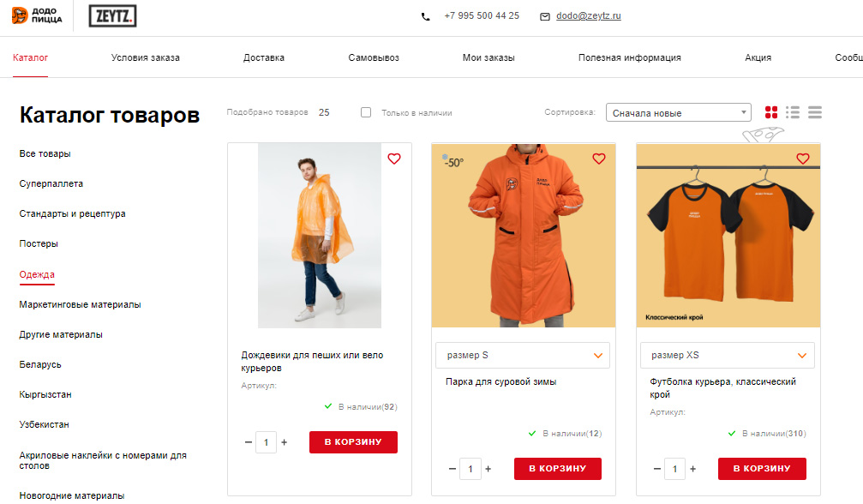This screenshot has height=504, width=863.
Task: Add the raincoat to favorites with the heart icon
Action: [394, 159]
